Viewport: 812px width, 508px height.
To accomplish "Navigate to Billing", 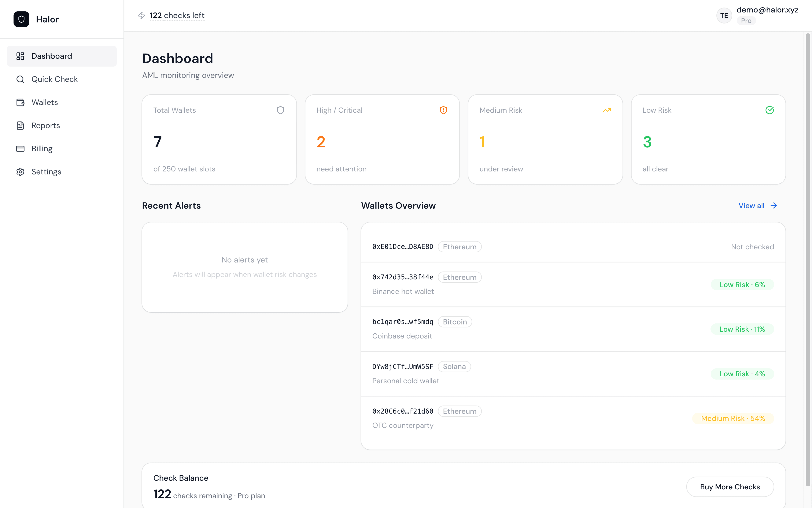I will click(x=62, y=149).
